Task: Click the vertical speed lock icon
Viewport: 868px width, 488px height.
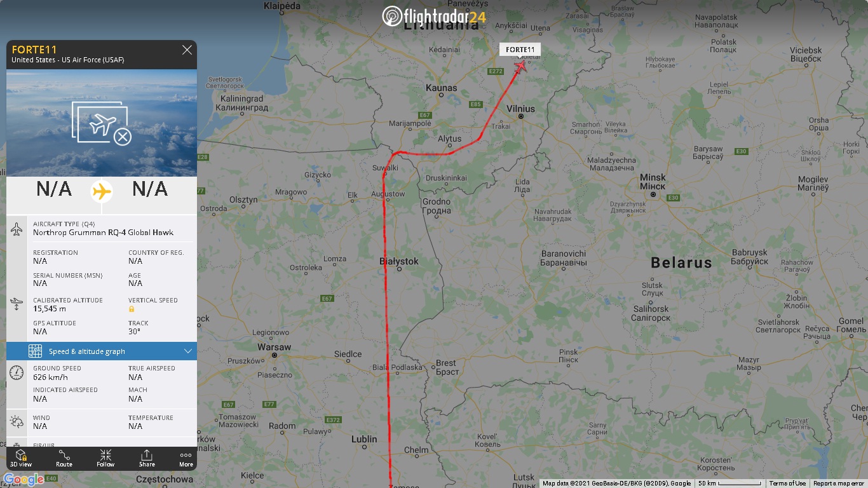Action: click(x=132, y=309)
